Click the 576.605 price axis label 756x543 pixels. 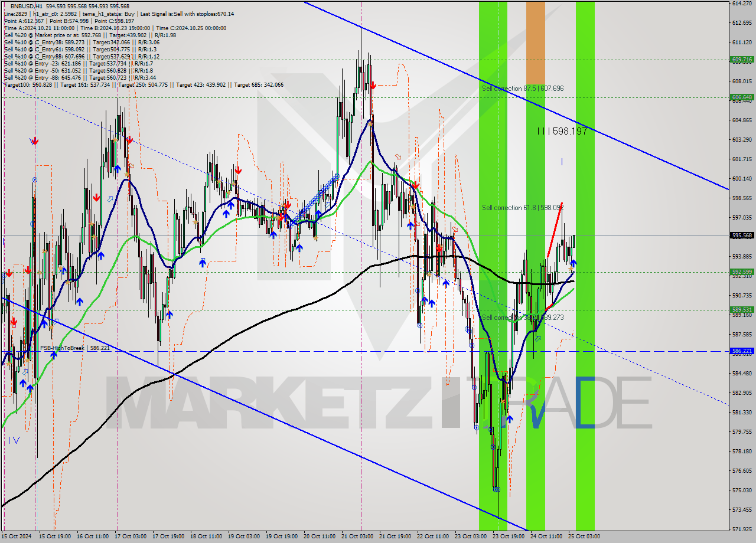(742, 470)
